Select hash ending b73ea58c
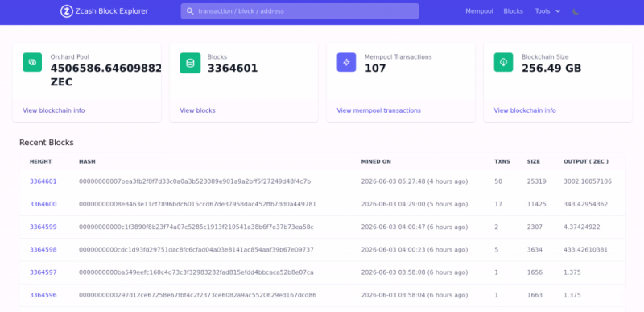 (x=196, y=227)
